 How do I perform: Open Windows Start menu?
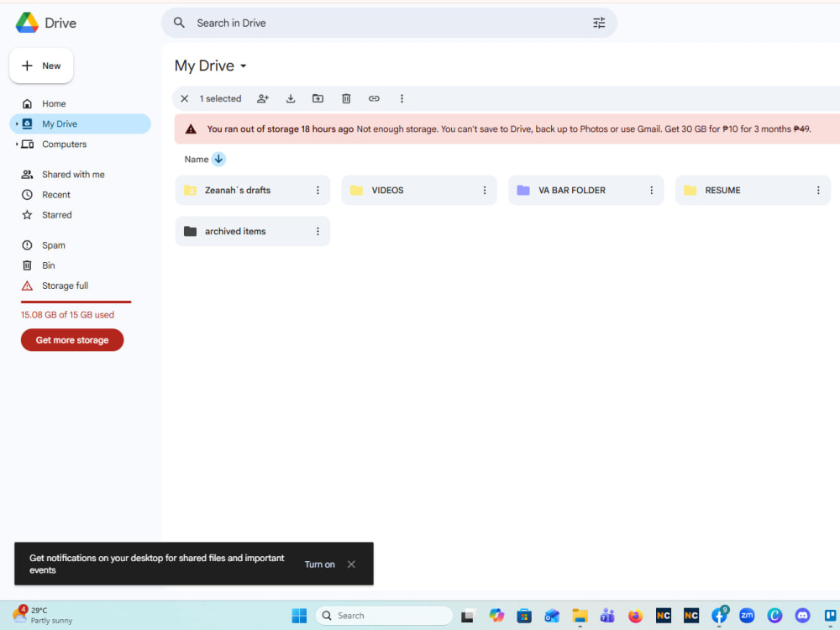click(300, 616)
